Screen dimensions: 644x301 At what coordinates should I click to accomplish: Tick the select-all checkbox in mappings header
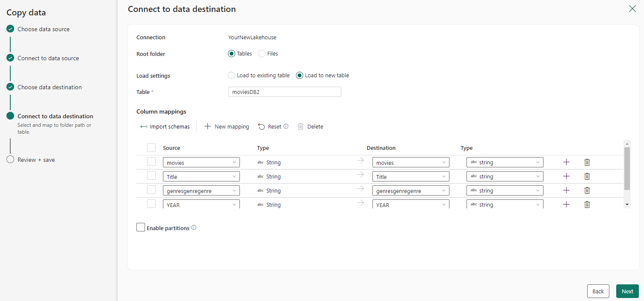[x=151, y=148]
